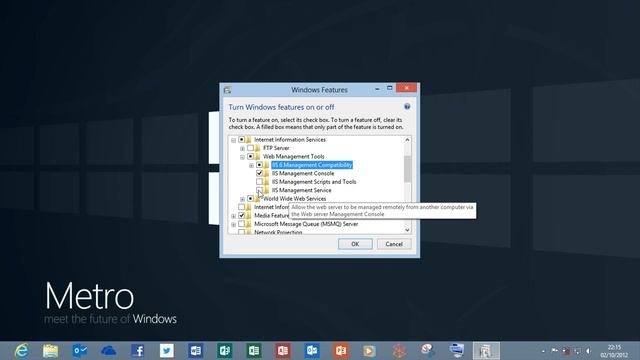Open the Facebook taskbar shortcut

tap(138, 351)
